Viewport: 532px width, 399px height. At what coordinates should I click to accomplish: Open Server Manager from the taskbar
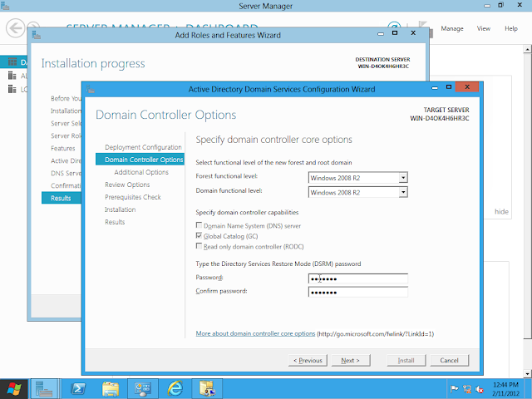(44, 389)
